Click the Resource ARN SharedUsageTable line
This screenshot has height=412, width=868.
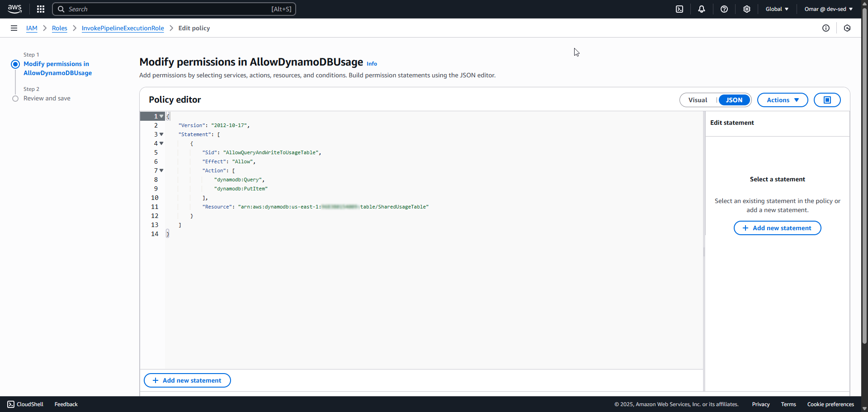316,207
